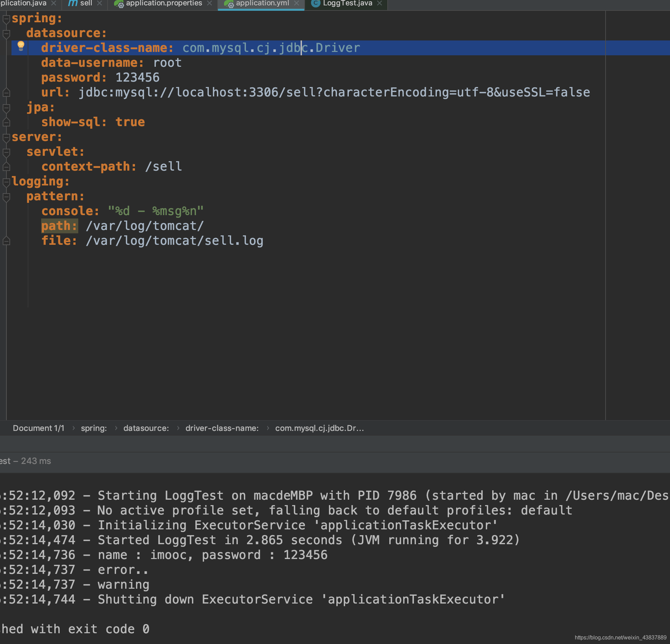Screen dimensions: 670x644
Task: Click the spring: breadcrumb
Action: tap(94, 428)
